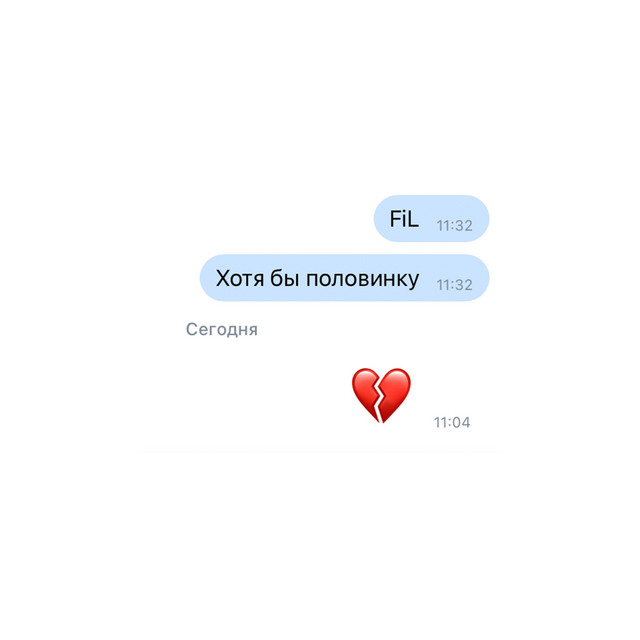This screenshot has width=640, height=640.
Task: Select the left half of the broken heart
Action: click(365, 393)
